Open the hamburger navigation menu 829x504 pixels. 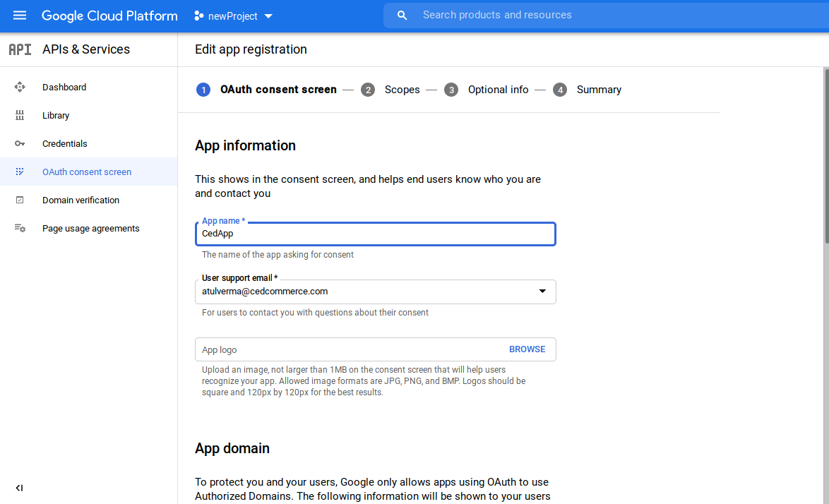[x=20, y=16]
